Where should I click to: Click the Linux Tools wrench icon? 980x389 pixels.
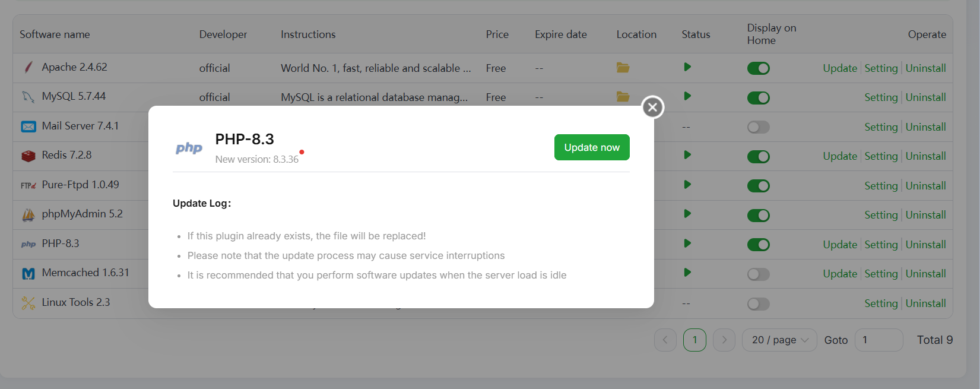pyautogui.click(x=28, y=303)
